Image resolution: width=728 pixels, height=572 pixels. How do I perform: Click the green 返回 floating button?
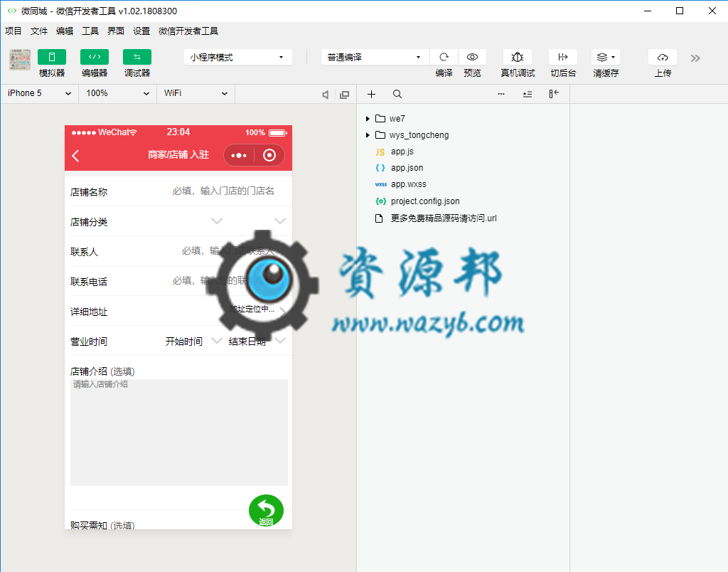pos(266,511)
